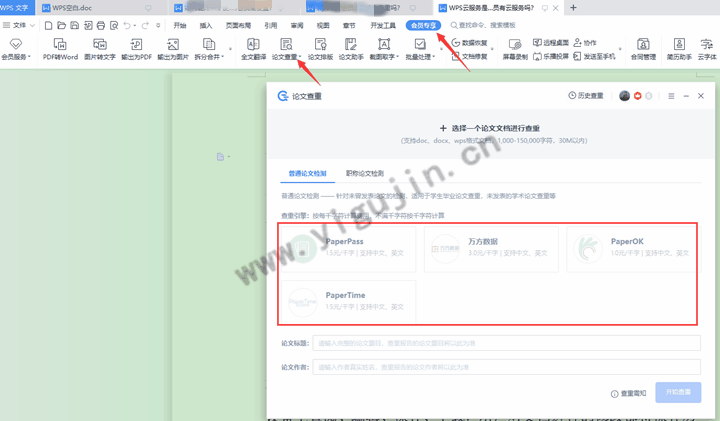Screen dimensions: 720x421
Task: Start the 屏幕录制 screen recorder
Action: 515,49
